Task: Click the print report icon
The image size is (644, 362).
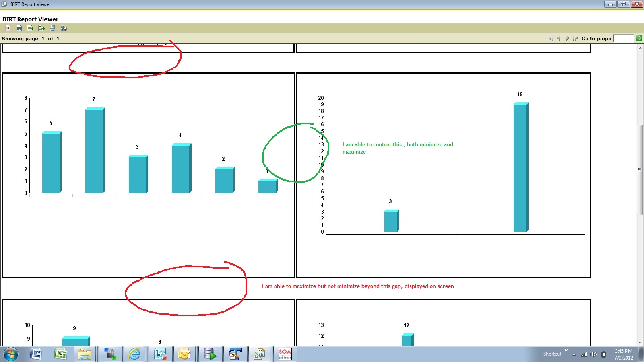Action: (53, 28)
